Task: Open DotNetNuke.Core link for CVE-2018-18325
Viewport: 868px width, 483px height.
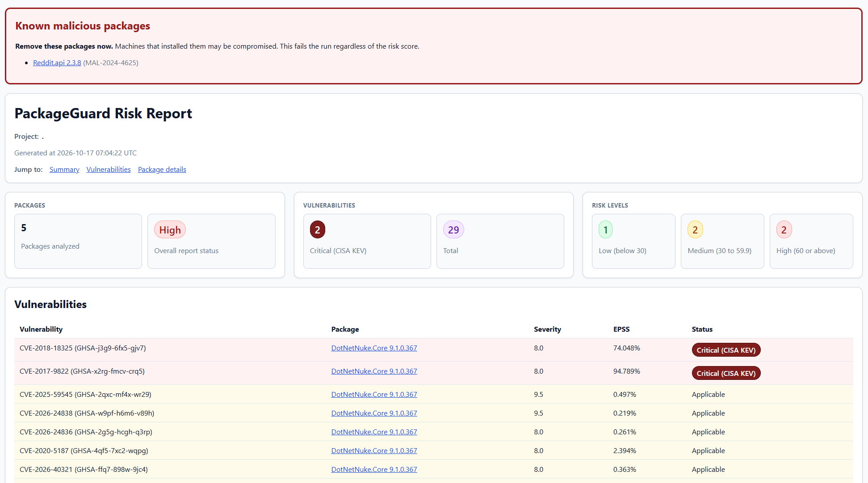Action: coord(374,348)
